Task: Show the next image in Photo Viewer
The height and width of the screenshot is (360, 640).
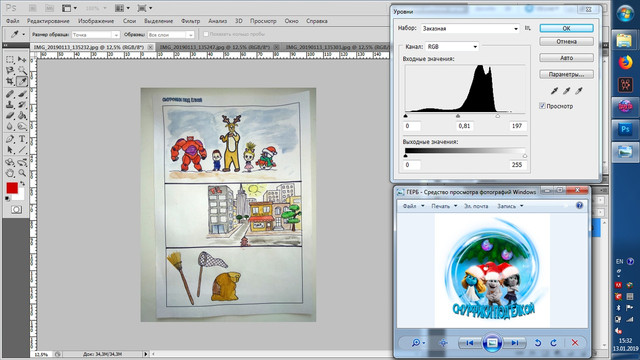Action: click(514, 343)
